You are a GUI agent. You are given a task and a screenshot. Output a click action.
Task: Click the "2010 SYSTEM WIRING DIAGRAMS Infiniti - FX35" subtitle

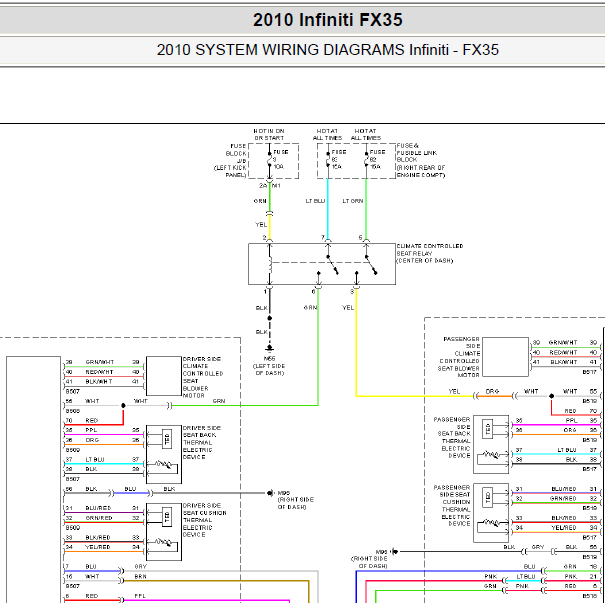(x=328, y=50)
